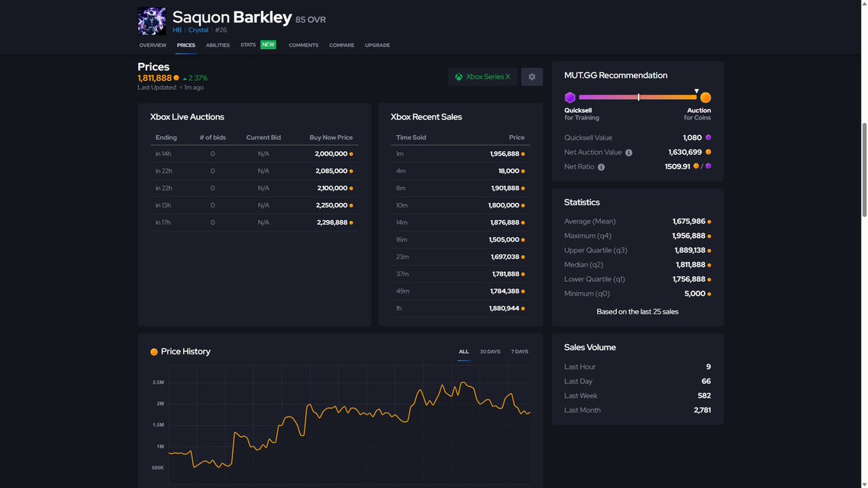The width and height of the screenshot is (868, 488).
Task: Open the Xbox Series X platform selector
Action: tap(482, 77)
